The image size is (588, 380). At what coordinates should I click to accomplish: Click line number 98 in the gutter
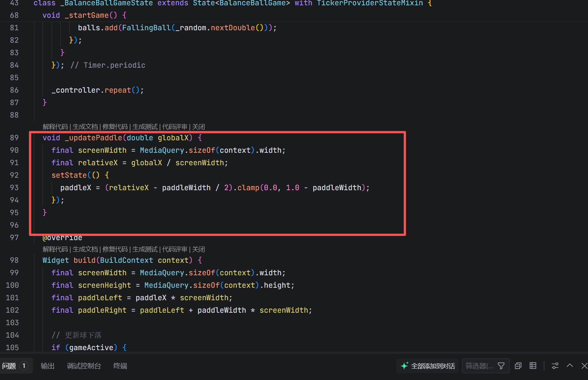click(x=14, y=260)
